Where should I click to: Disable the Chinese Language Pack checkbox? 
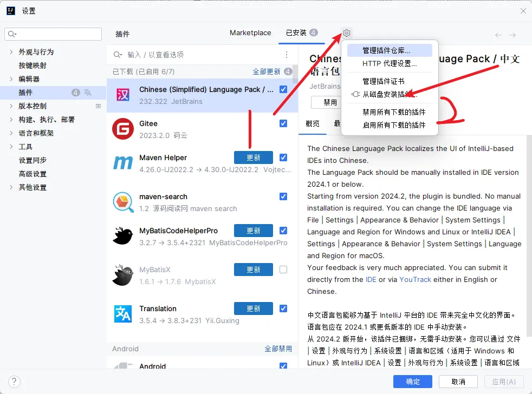(x=283, y=89)
